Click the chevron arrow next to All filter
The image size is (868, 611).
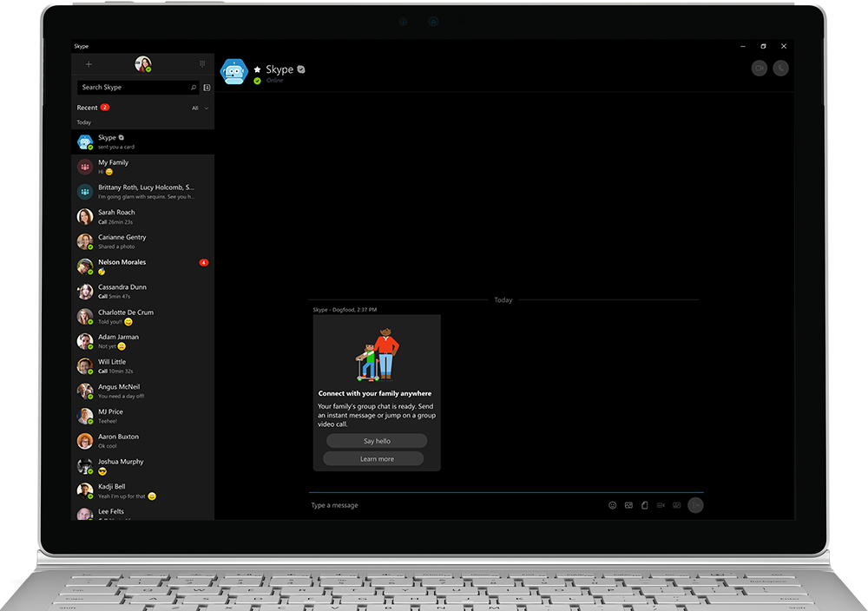click(207, 108)
